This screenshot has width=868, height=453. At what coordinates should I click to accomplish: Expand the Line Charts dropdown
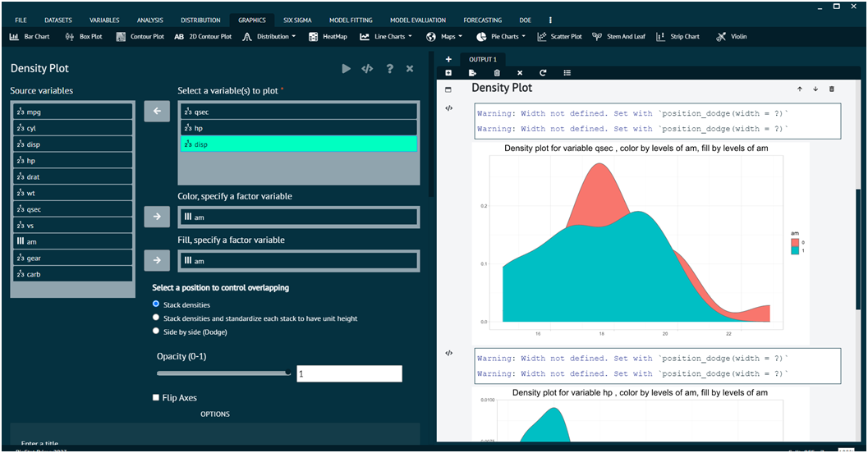(386, 36)
